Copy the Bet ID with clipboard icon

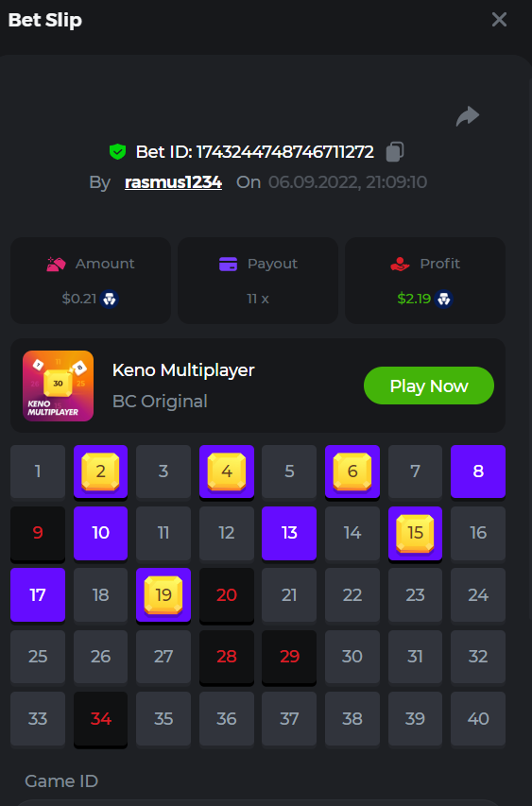pos(395,151)
